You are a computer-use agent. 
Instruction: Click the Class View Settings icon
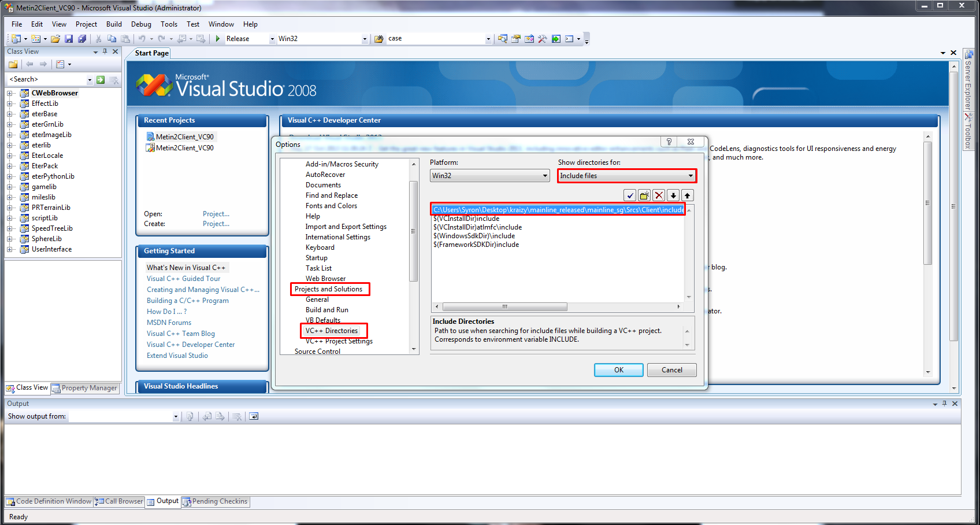tap(60, 64)
